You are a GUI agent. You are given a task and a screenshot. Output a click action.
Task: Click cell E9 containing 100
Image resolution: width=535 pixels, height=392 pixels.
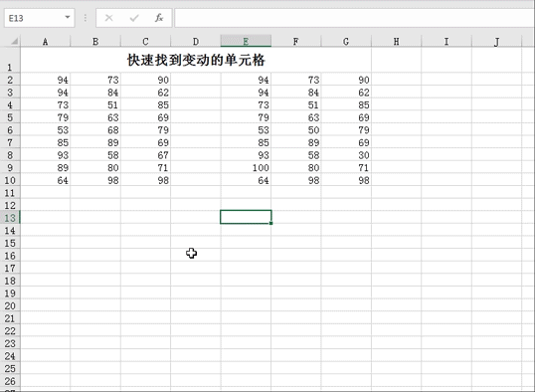point(246,167)
